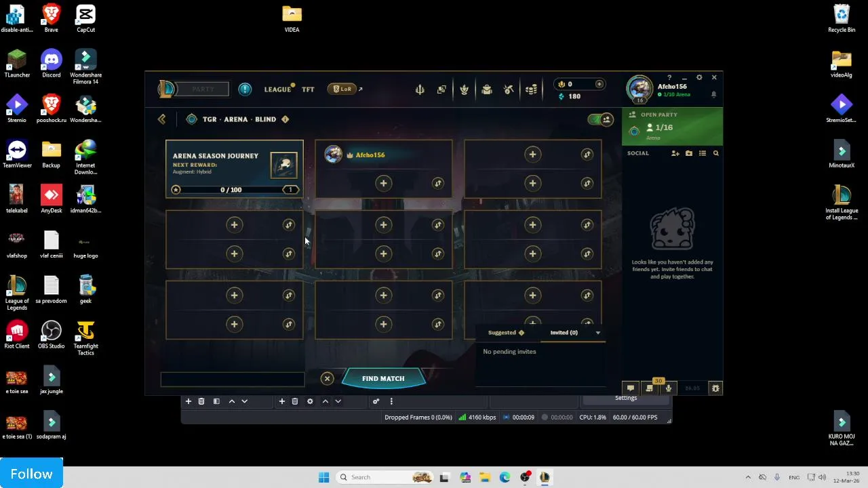The image size is (868, 488).
Task: Click the blue exclamation notice icon
Action: tap(245, 89)
